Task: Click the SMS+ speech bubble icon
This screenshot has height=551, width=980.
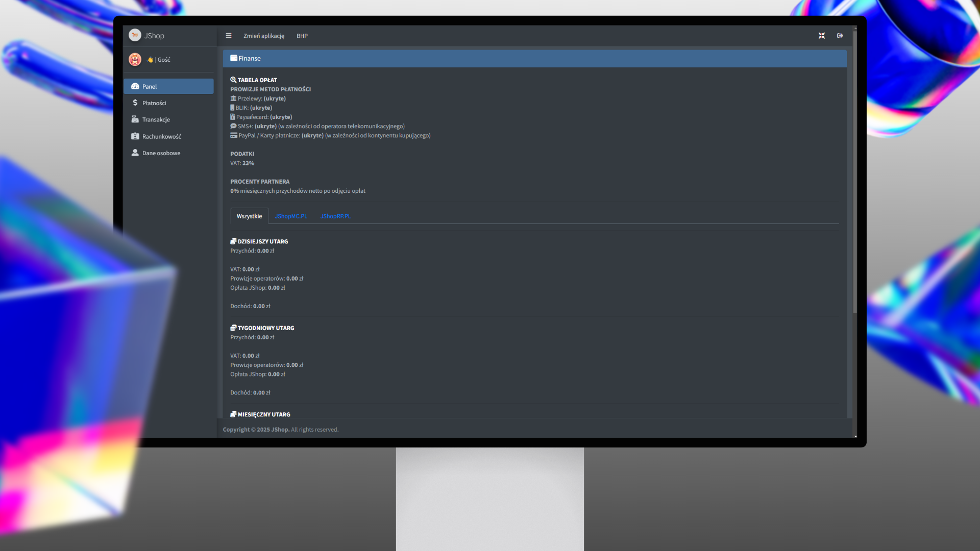Action: tap(233, 126)
